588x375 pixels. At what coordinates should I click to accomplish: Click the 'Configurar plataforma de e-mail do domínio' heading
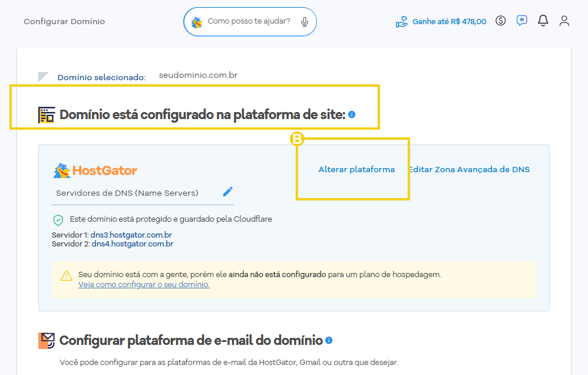[x=191, y=340]
